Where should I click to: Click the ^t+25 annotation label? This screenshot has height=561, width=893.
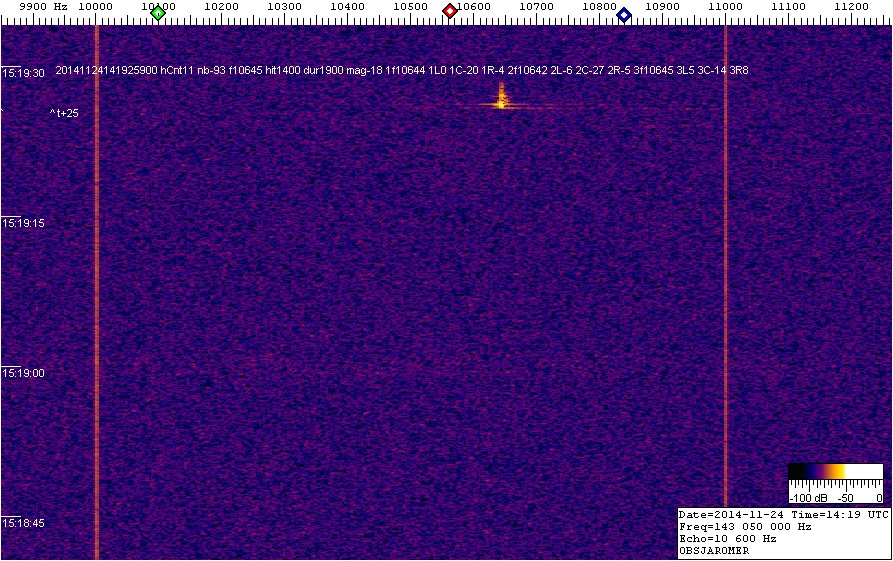(64, 113)
